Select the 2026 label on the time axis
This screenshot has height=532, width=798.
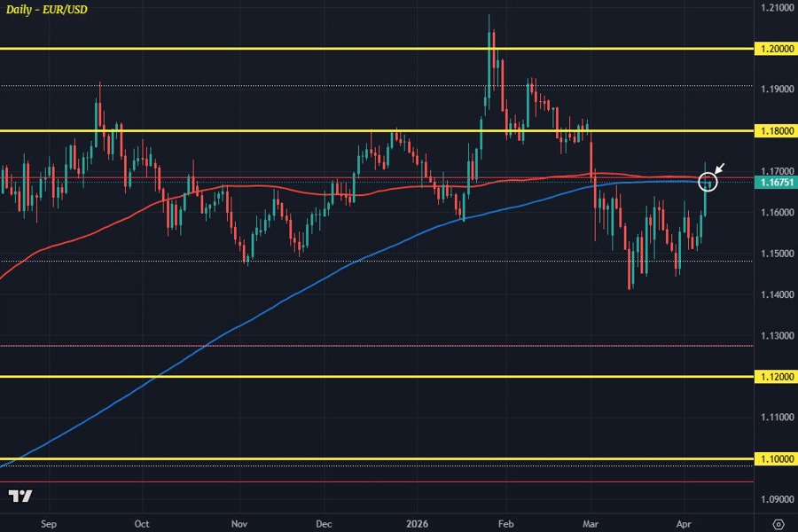(x=415, y=524)
